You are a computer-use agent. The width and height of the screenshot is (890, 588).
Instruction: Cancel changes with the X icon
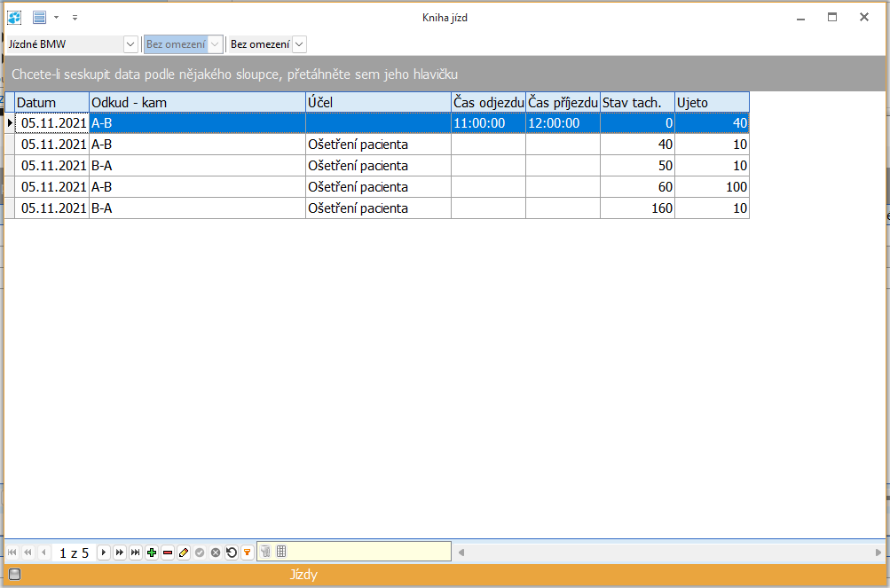click(x=215, y=553)
